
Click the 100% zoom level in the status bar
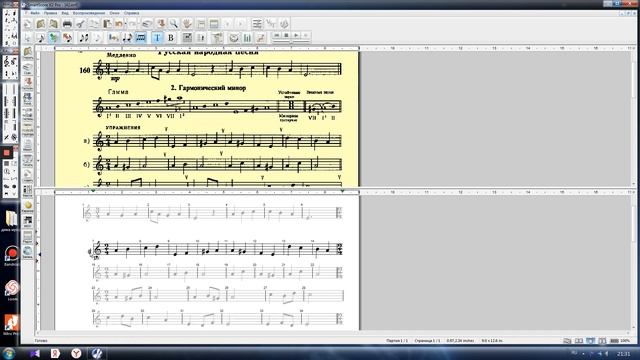pyautogui.click(x=625, y=340)
